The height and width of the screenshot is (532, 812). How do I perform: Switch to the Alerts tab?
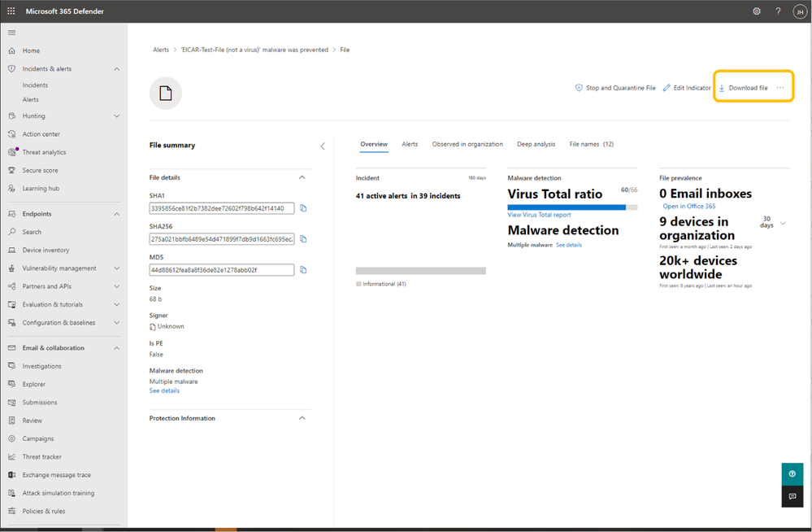(410, 145)
